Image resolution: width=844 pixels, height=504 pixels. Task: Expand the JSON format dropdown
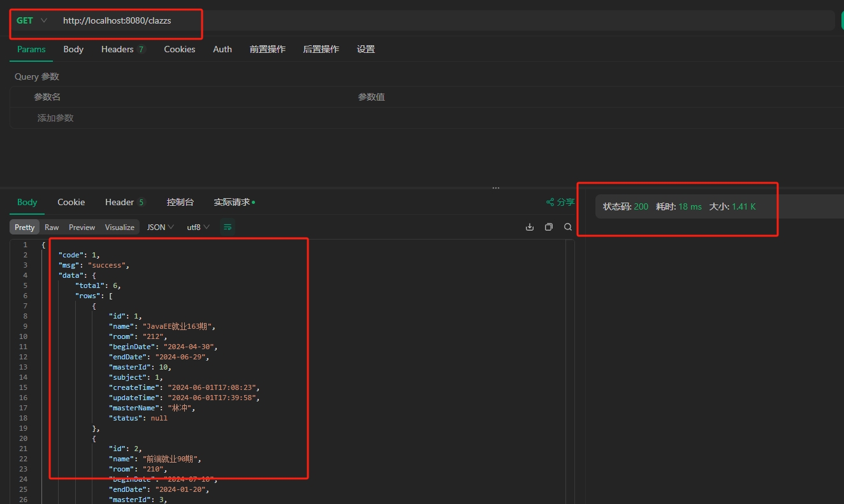[x=160, y=227]
